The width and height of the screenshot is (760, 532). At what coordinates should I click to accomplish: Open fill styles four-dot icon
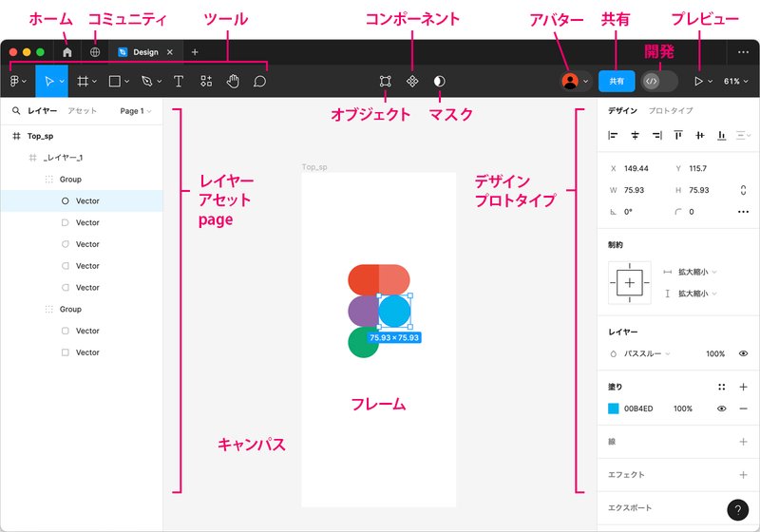click(722, 387)
